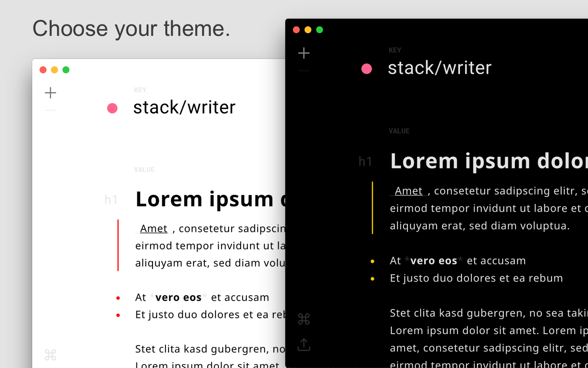Click the KEY label in dark window
This screenshot has height=368, width=588.
(395, 50)
